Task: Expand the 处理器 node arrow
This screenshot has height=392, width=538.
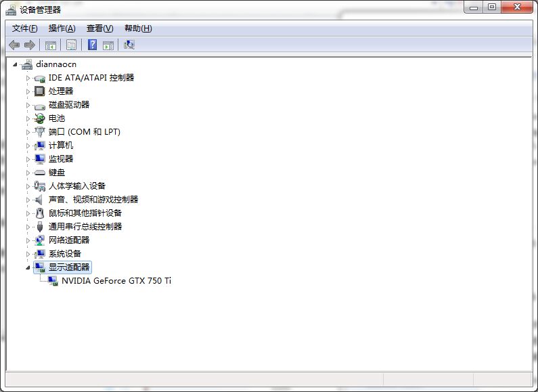Action: click(x=28, y=91)
